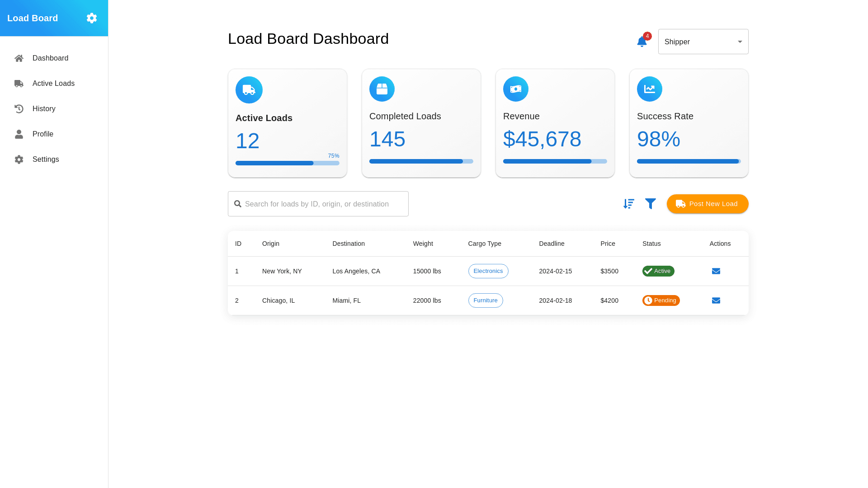
Task: Click the Electronics cargo type chip
Action: click(x=488, y=271)
